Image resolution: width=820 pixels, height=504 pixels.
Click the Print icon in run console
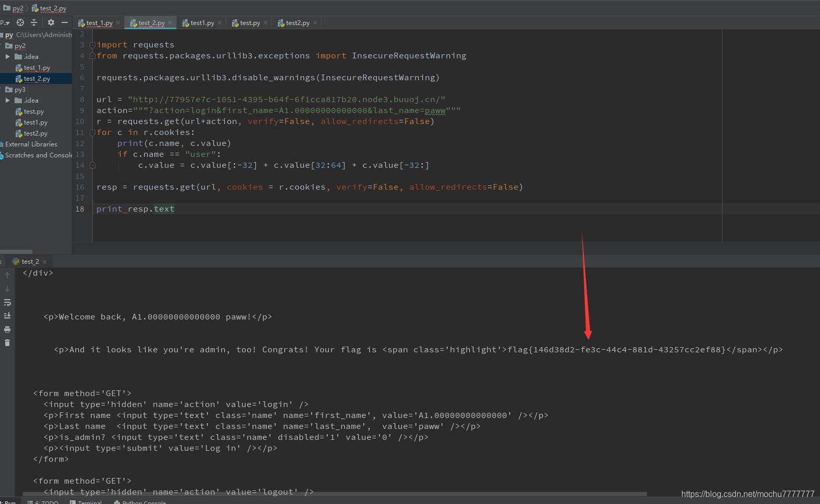[x=7, y=329]
